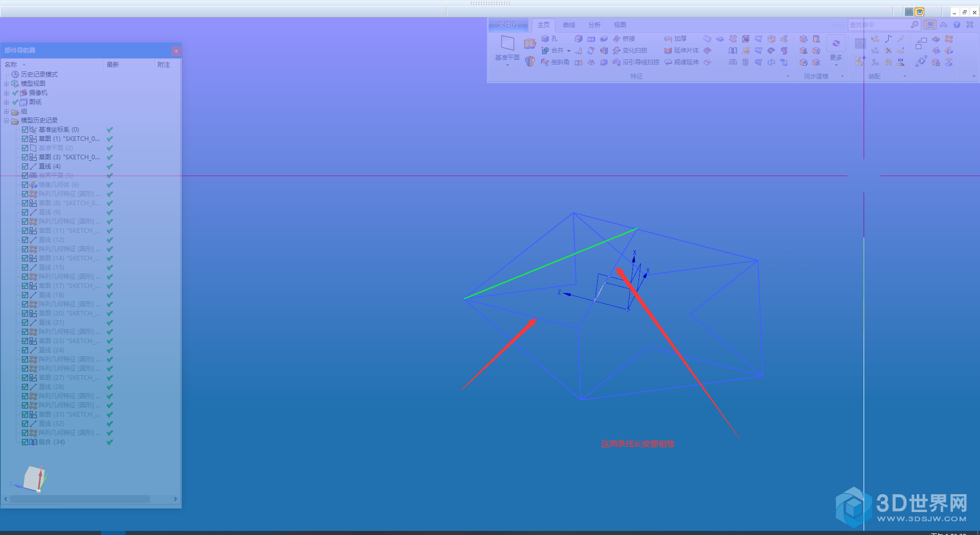Expand the 组 folder node
This screenshot has height=535, width=980.
6,111
